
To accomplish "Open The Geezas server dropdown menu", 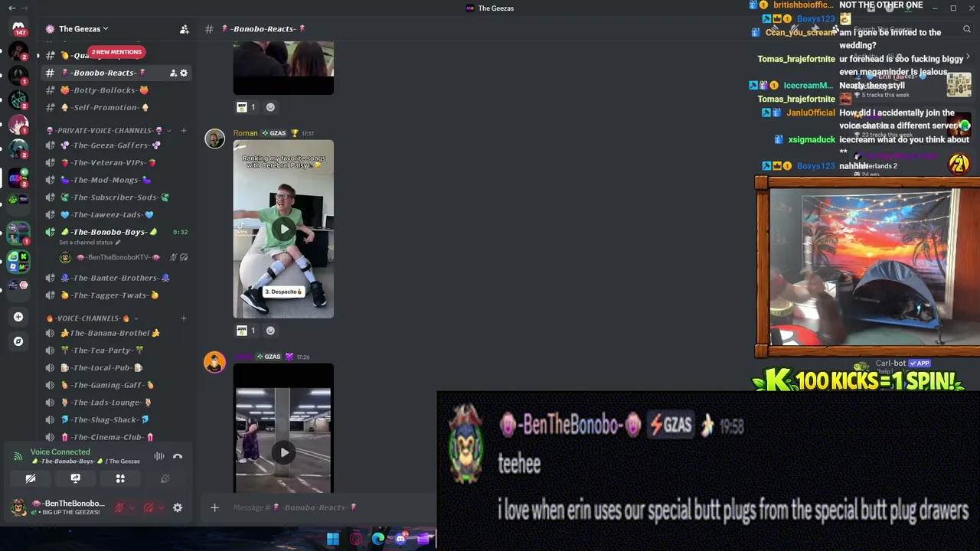I will coord(83,29).
